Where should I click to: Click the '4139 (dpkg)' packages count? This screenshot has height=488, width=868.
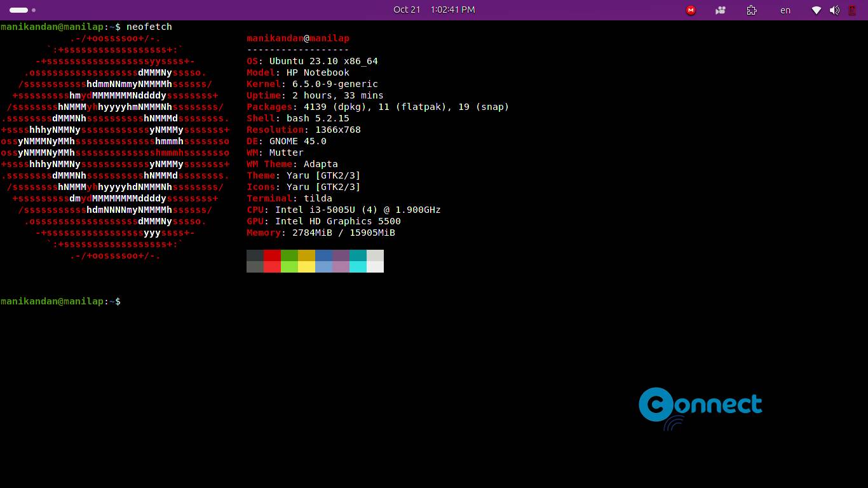(337, 107)
